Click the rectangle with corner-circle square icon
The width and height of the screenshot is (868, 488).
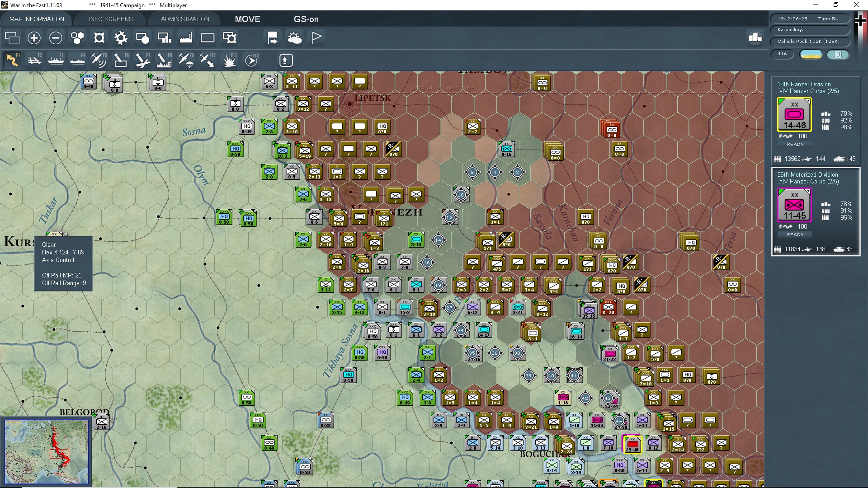point(230,38)
